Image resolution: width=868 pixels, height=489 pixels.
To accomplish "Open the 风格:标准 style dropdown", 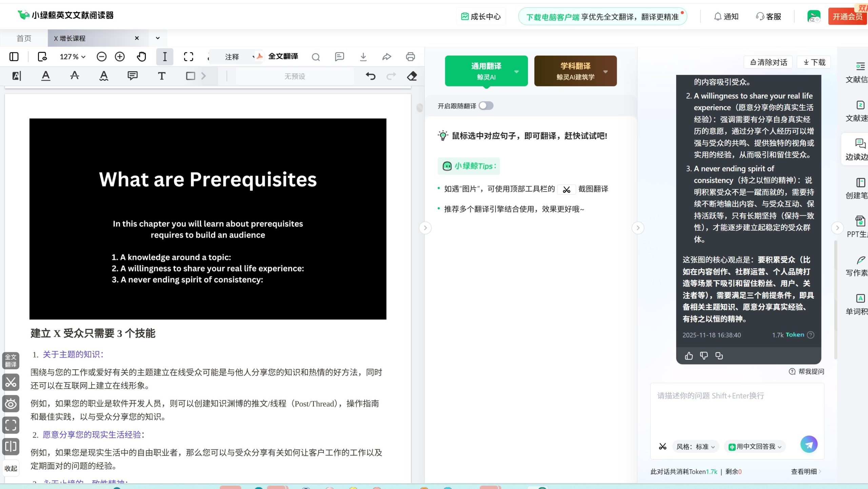I will (695, 447).
